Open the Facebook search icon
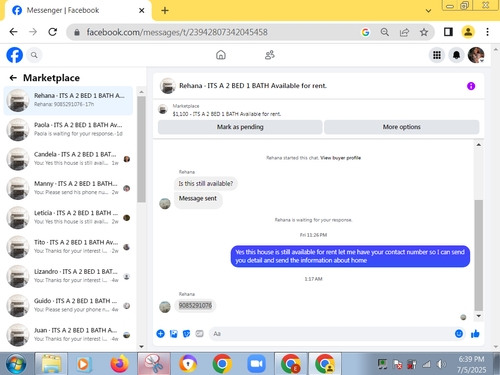This screenshot has height=375, width=500. click(x=34, y=55)
